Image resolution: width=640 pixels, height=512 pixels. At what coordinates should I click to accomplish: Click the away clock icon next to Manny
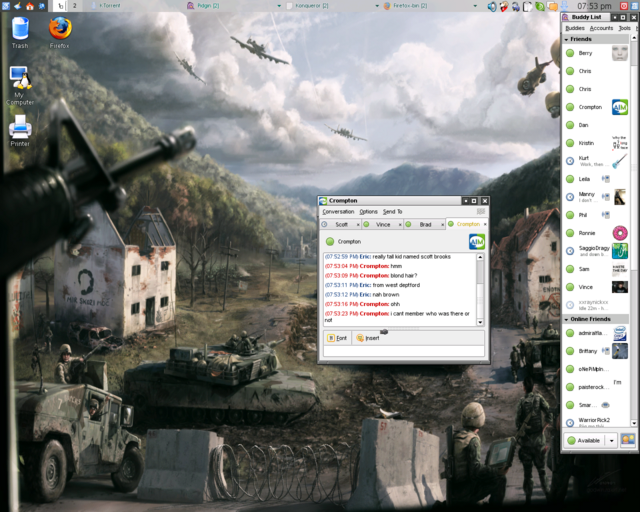[x=570, y=197]
